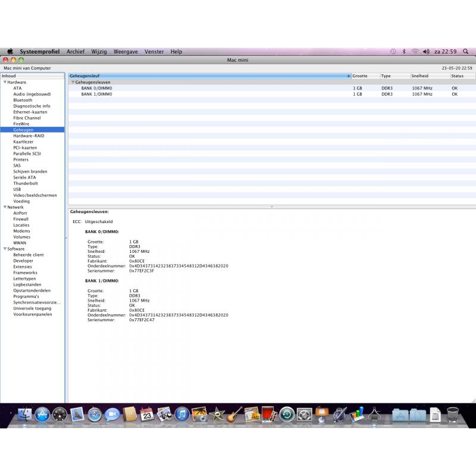Sort by Status column header
Screen dimensions: 476x476
(462, 76)
